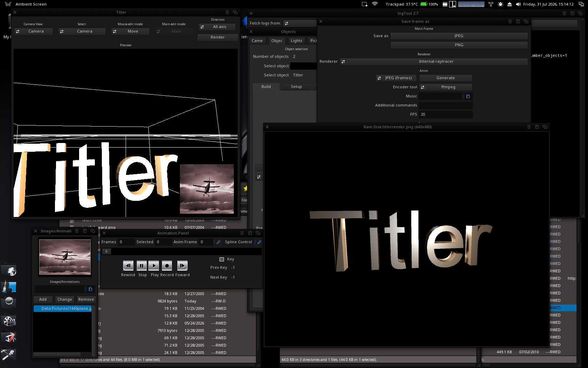This screenshot has width=588, height=368.
Task: Click the speaker volume icon
Action: click(518, 4)
